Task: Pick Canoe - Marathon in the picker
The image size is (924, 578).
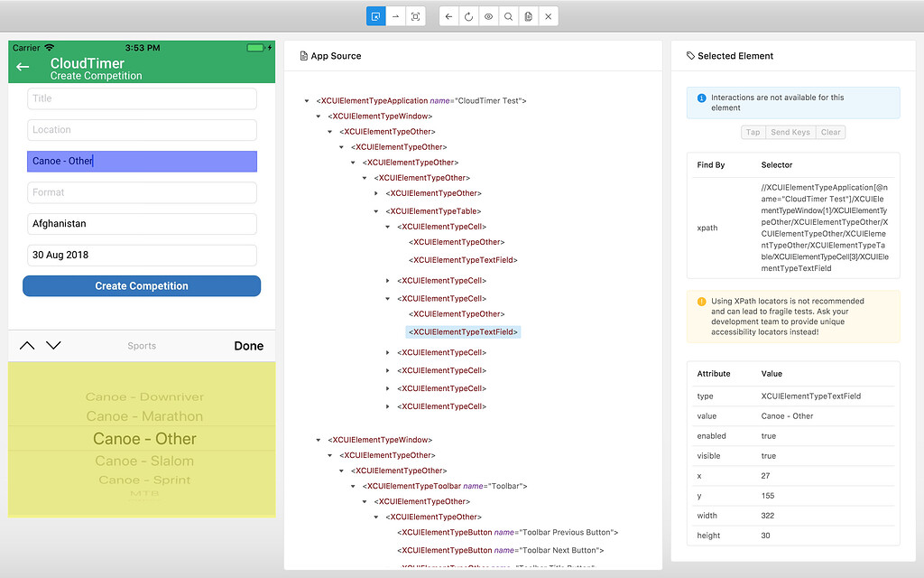Action: pyautogui.click(x=144, y=416)
